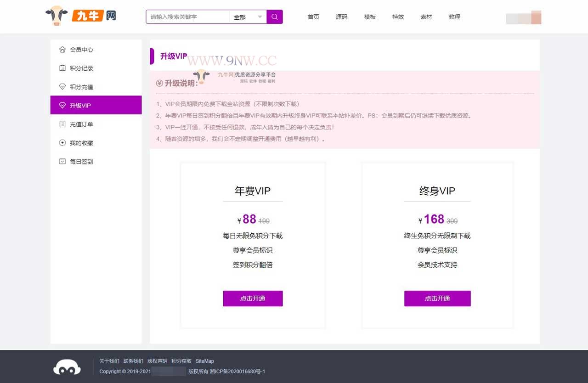Viewport: 588px width, 383px height.
Task: Click the 升级VIP page heading
Action: (174, 56)
